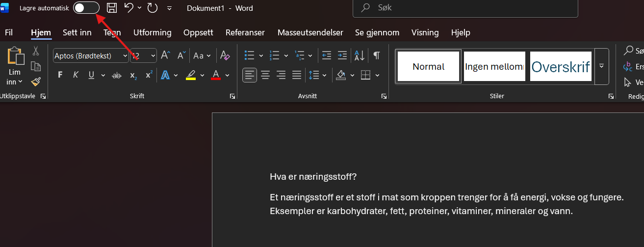Toggle italic formatting with K button

point(76,75)
